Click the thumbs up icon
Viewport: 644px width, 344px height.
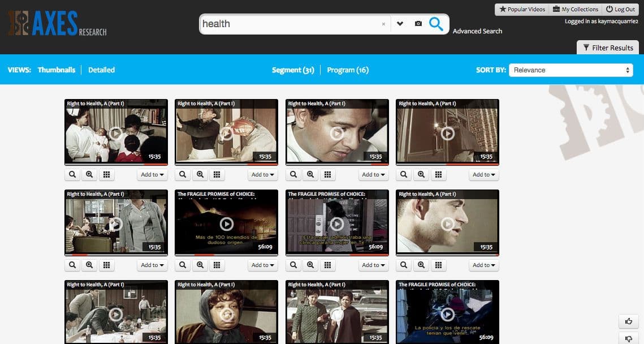click(x=629, y=321)
